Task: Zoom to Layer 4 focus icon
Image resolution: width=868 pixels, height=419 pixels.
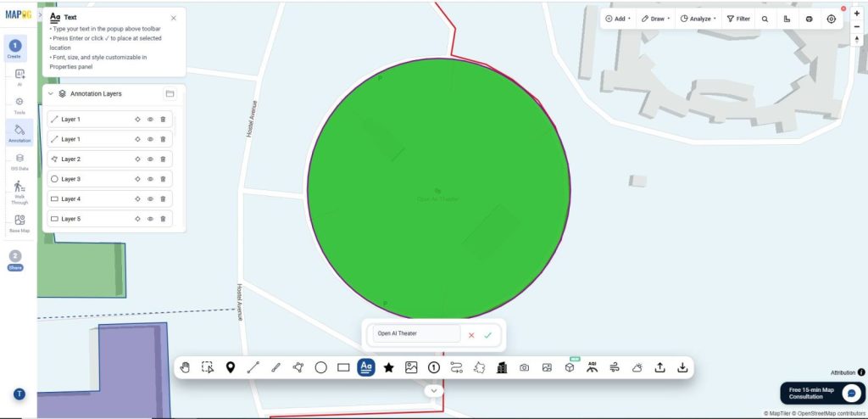Action: [x=137, y=199]
